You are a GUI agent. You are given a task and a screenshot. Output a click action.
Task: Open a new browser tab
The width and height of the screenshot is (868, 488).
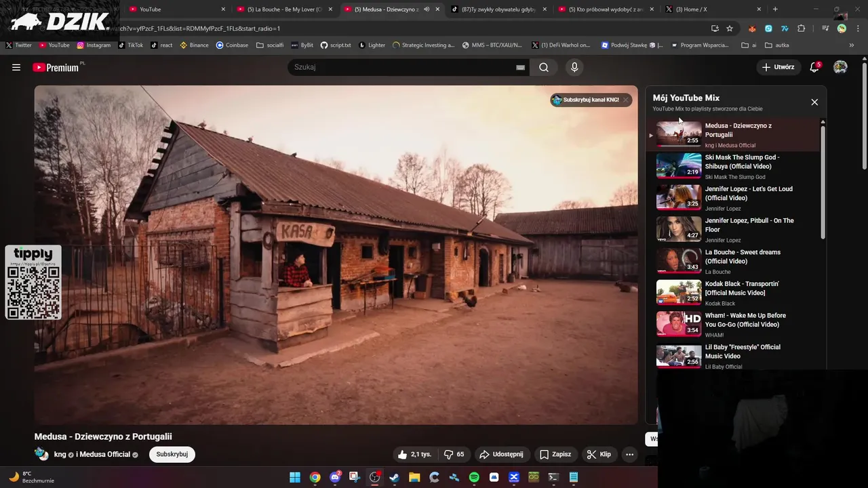tap(775, 9)
